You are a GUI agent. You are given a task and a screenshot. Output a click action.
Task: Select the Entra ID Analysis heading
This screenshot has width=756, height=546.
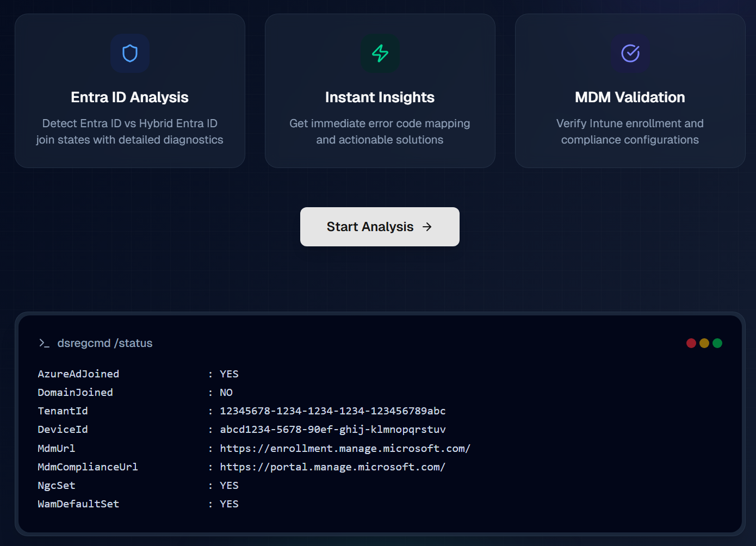click(129, 97)
